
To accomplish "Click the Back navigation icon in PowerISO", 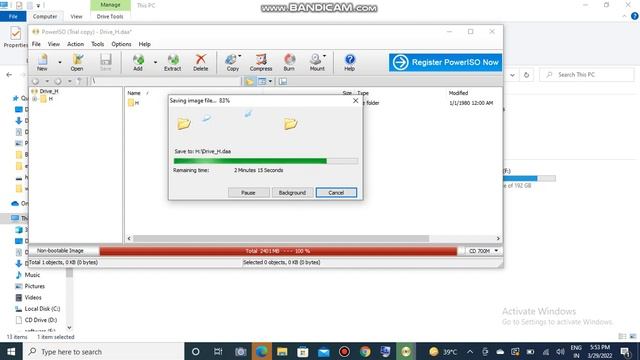I will (x=36, y=81).
